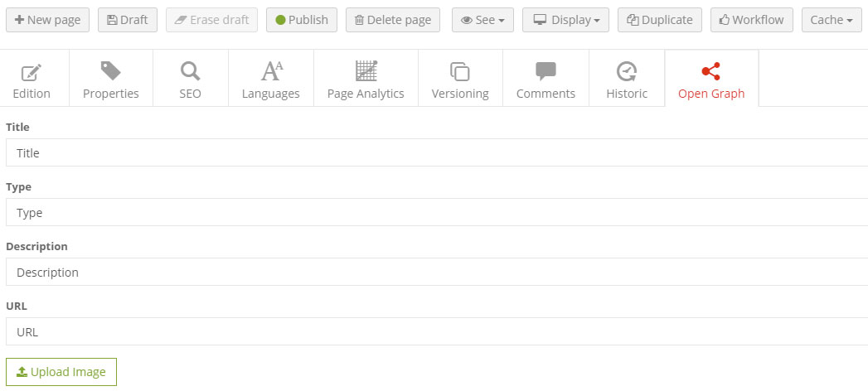This screenshot has height=391, width=868.
Task: Duplicate the current page
Action: (660, 20)
